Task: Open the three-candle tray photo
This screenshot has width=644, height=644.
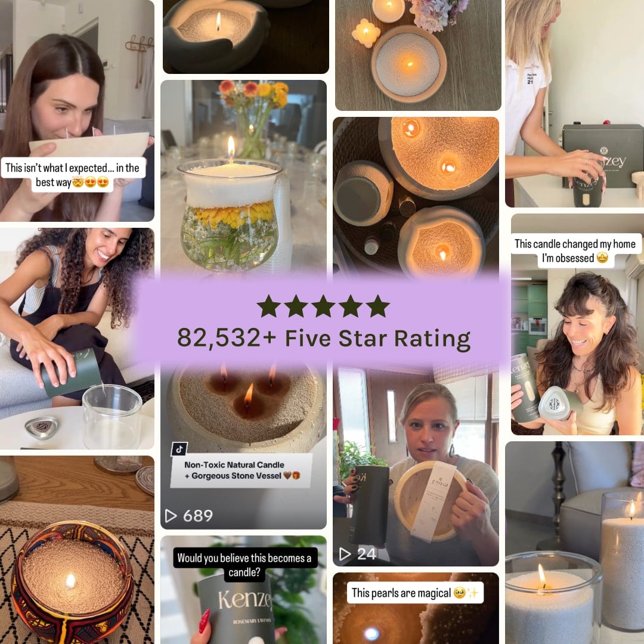Action: point(416,197)
